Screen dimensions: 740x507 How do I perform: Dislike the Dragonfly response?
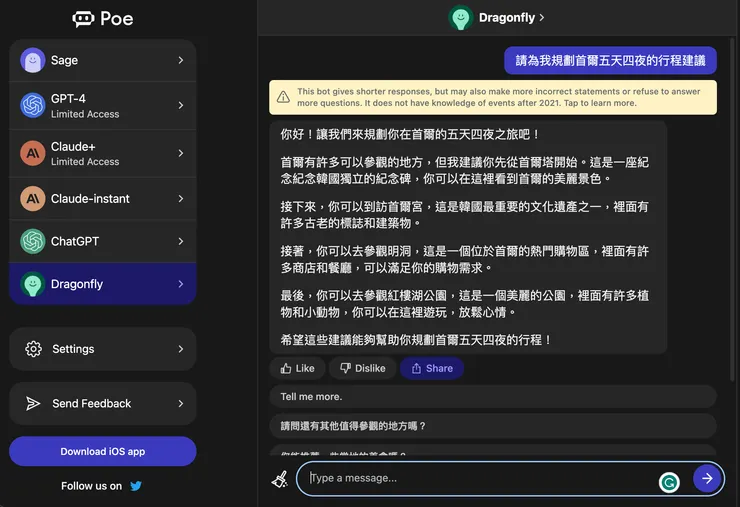coord(363,368)
